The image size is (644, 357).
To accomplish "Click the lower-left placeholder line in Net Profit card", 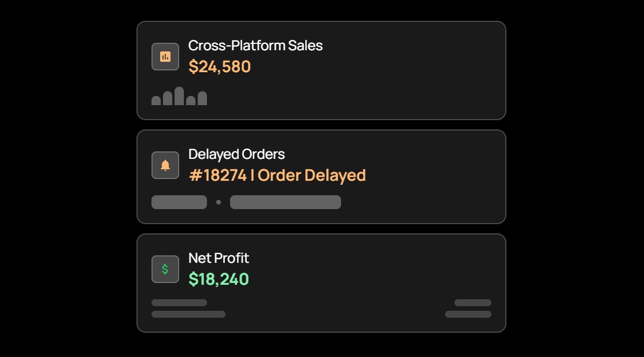I will pos(188,314).
